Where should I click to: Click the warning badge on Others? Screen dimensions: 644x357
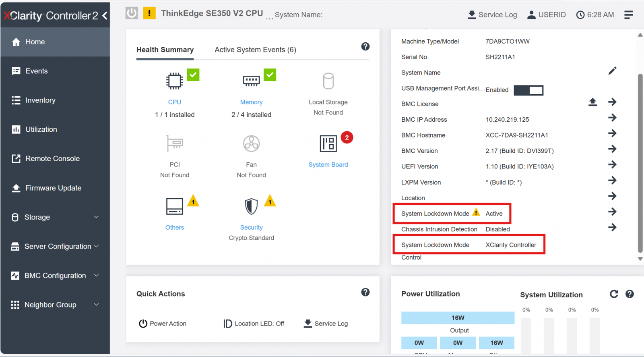[193, 201]
